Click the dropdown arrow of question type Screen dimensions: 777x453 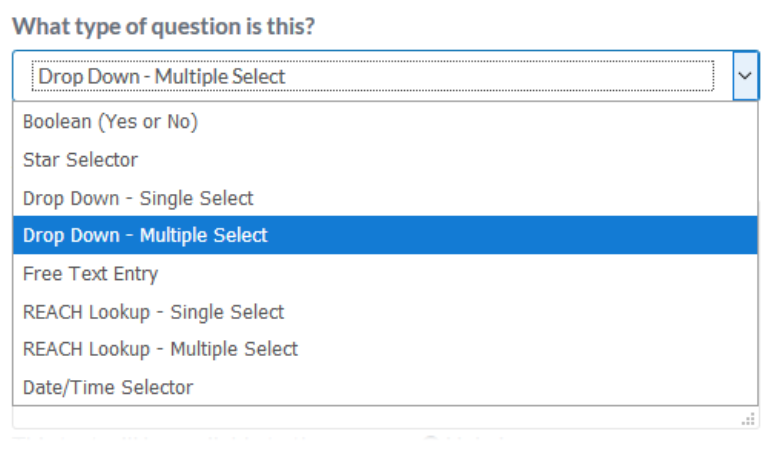click(x=745, y=76)
